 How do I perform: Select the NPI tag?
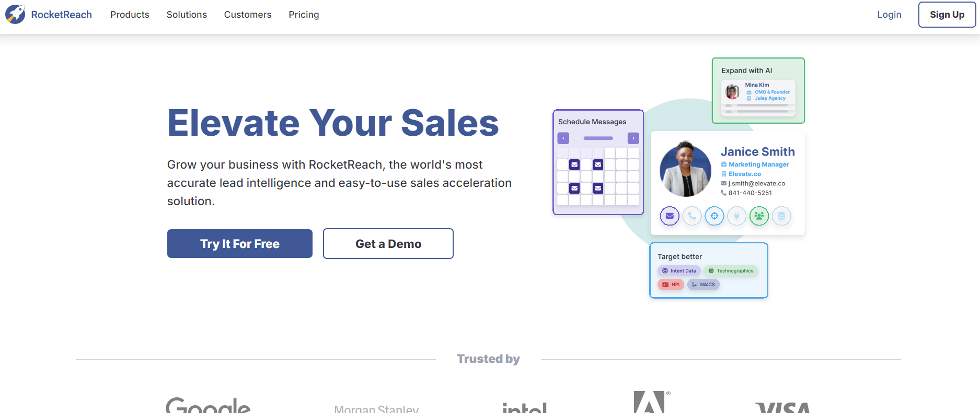[671, 285]
